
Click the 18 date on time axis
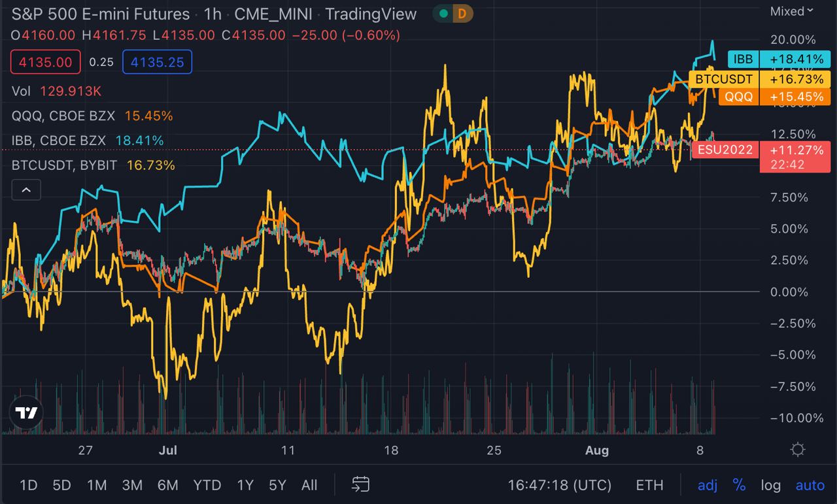click(x=391, y=450)
